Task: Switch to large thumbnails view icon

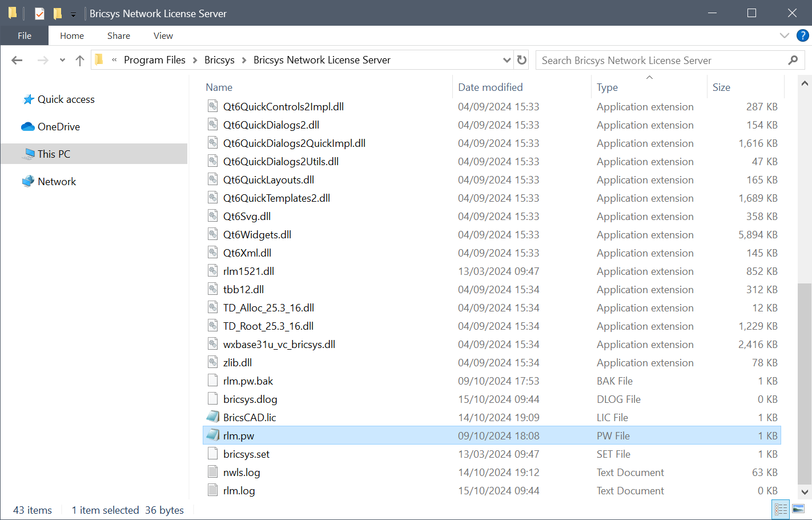Action: point(798,509)
